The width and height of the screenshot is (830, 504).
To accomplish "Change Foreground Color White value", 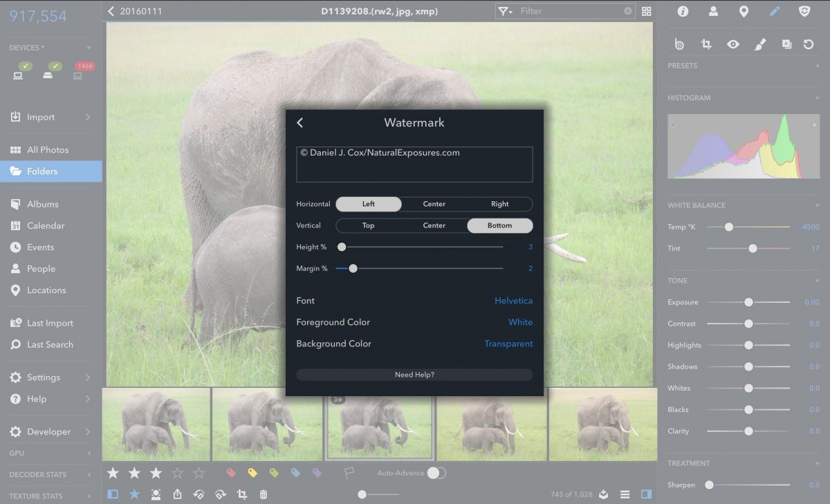I will [x=520, y=322].
